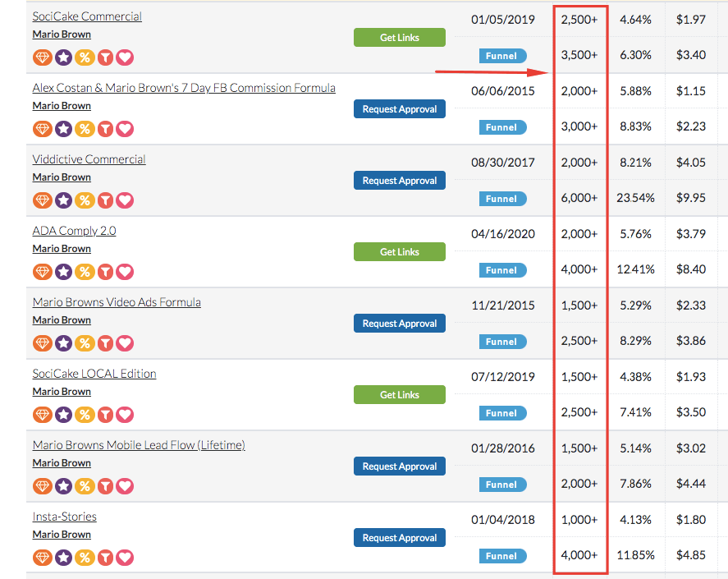Open Mario Brown vendor link under Insta-Stories

coord(62,535)
